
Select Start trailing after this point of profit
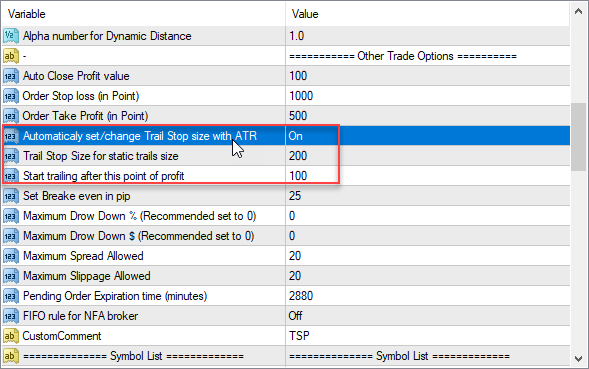[104, 176]
